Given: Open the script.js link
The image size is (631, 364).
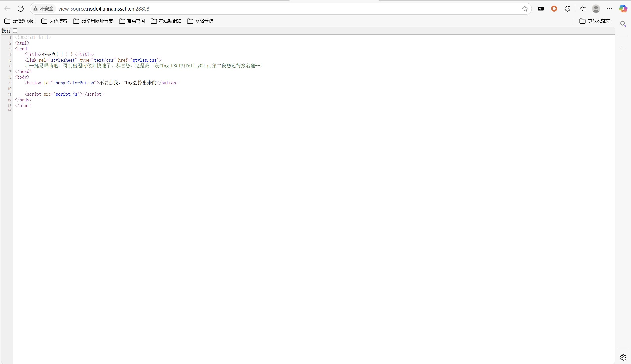Looking at the screenshot, I should click(x=67, y=94).
